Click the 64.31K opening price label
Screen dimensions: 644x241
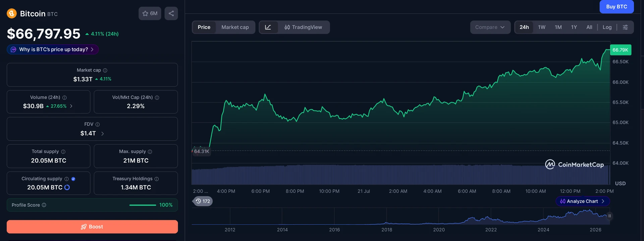click(x=201, y=151)
